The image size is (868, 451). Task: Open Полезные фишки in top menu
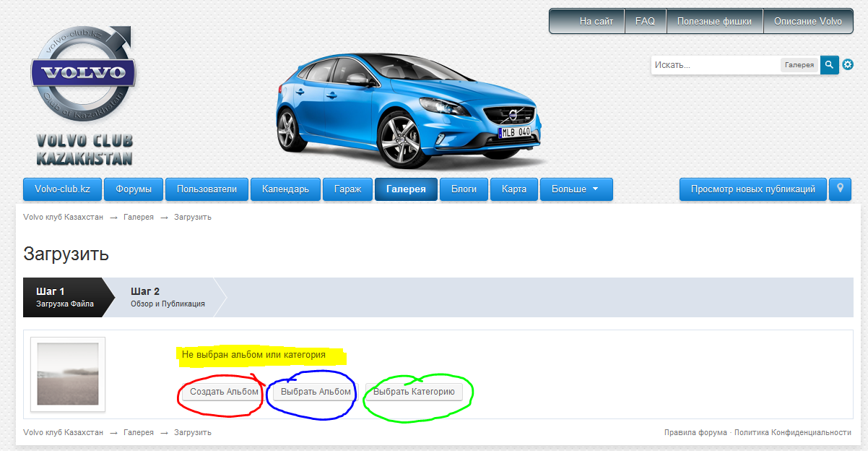click(714, 22)
